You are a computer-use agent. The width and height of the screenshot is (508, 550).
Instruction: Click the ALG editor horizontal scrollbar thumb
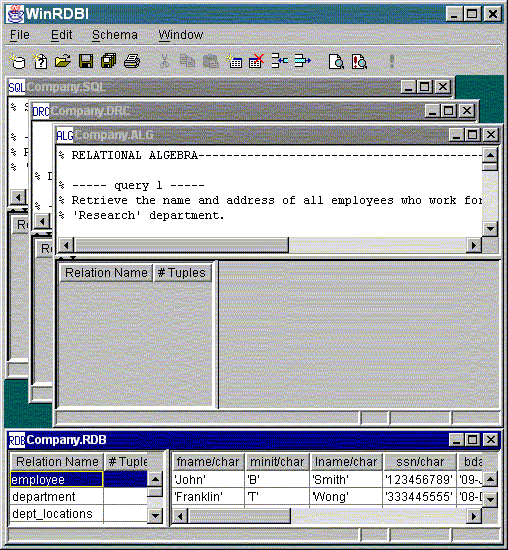[x=182, y=245]
